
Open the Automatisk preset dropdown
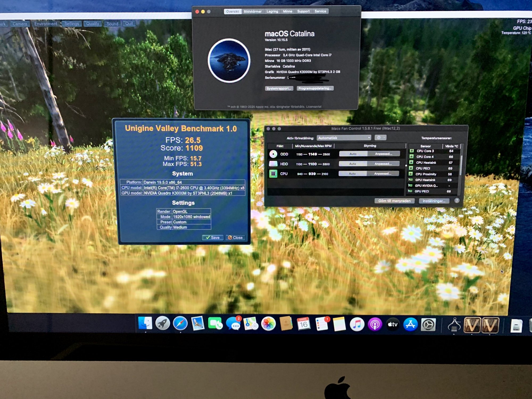click(344, 138)
